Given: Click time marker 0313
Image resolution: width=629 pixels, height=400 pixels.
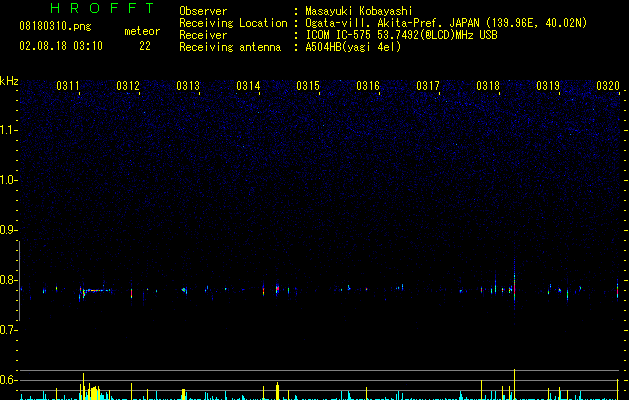Looking at the screenshot, I should tap(188, 86).
